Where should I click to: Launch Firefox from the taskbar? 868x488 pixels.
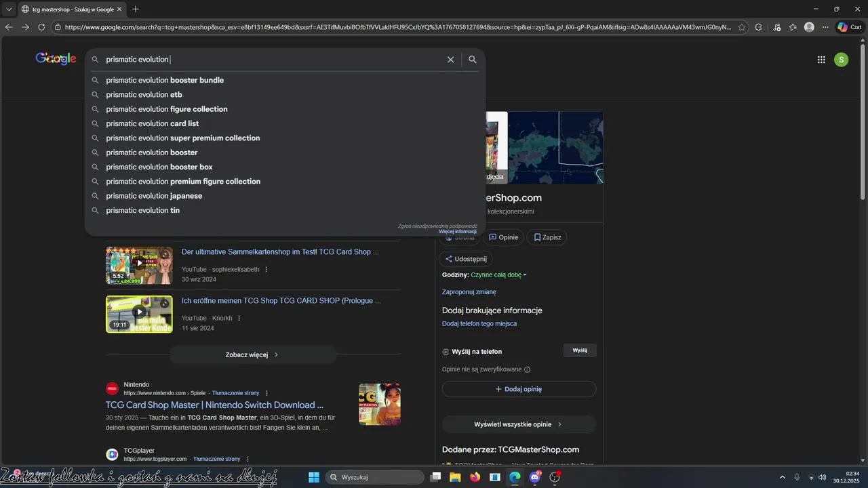click(x=475, y=477)
